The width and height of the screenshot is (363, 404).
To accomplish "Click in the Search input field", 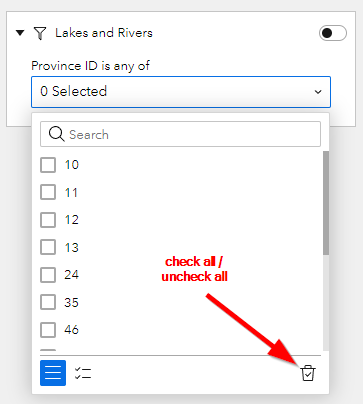I will (180, 134).
